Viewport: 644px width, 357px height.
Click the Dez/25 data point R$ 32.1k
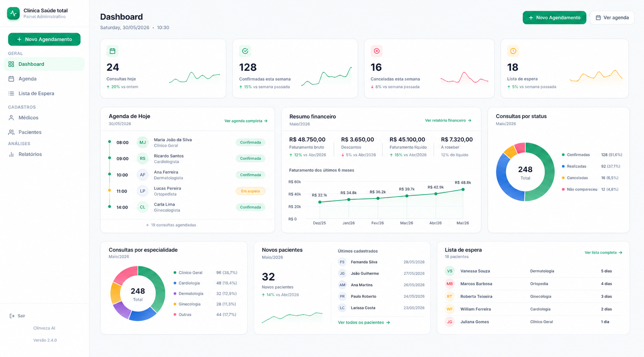click(x=320, y=202)
